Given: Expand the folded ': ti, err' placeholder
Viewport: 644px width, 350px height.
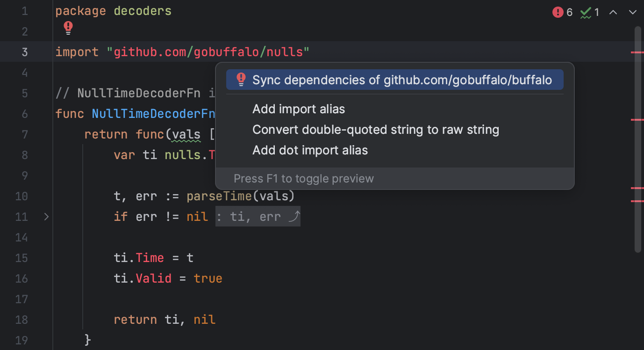Looking at the screenshot, I should point(258,217).
